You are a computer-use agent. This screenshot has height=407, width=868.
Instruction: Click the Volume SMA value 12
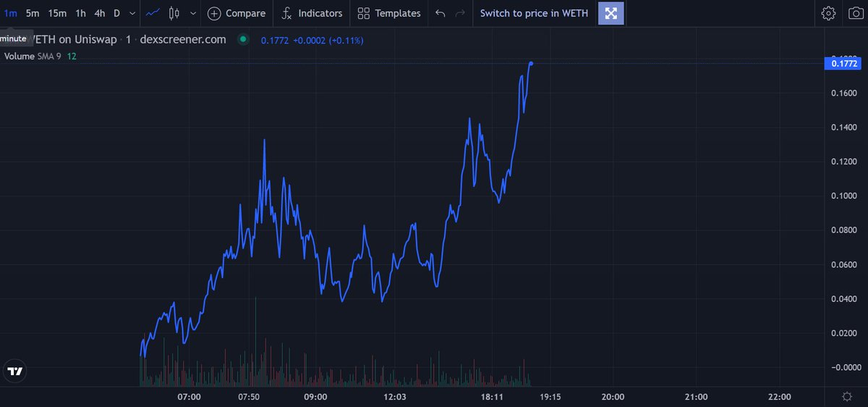72,56
